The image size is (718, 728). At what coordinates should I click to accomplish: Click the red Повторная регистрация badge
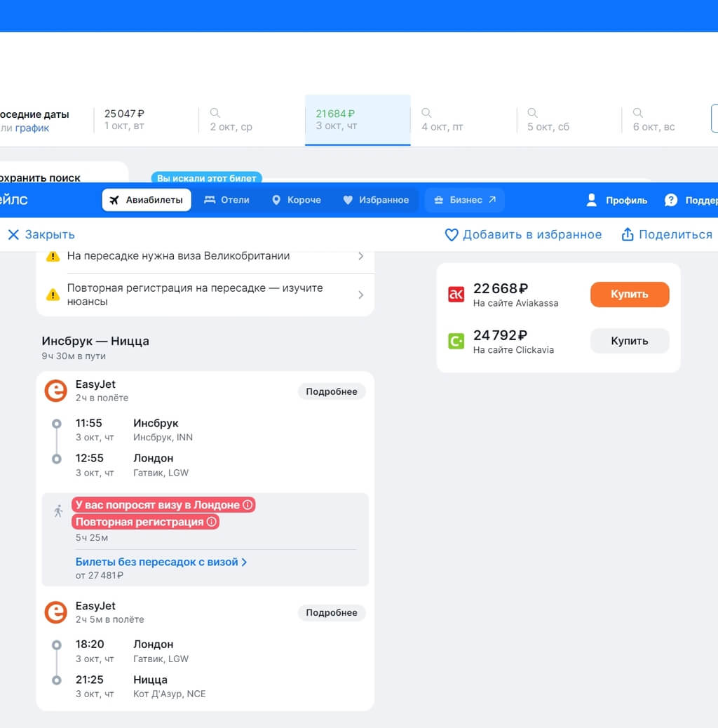tap(145, 522)
